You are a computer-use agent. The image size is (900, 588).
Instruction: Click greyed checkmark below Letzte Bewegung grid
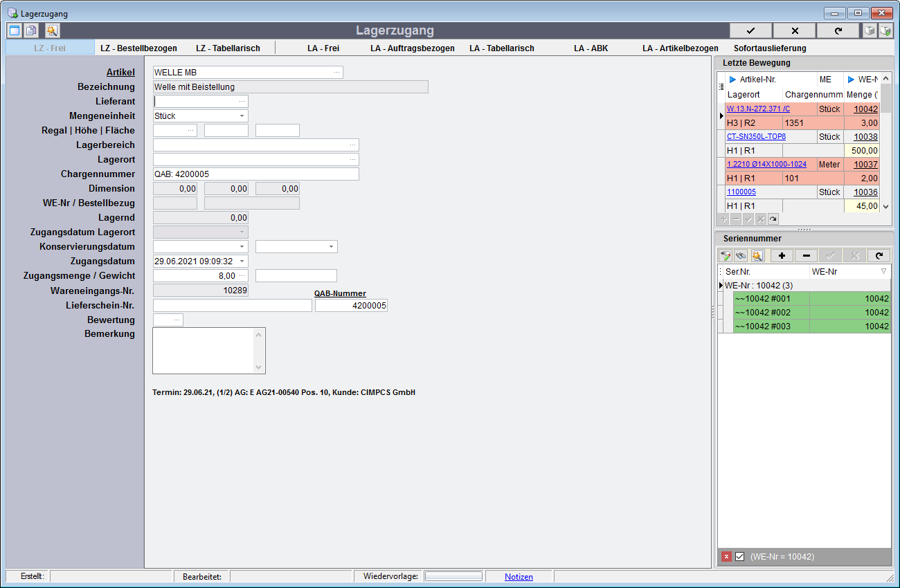[748, 219]
